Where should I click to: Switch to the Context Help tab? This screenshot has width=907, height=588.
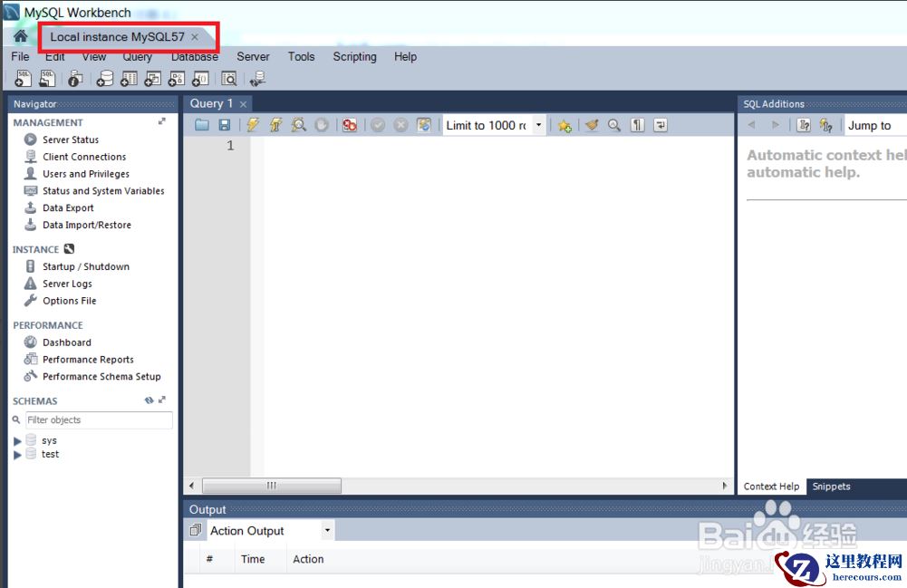(x=771, y=487)
